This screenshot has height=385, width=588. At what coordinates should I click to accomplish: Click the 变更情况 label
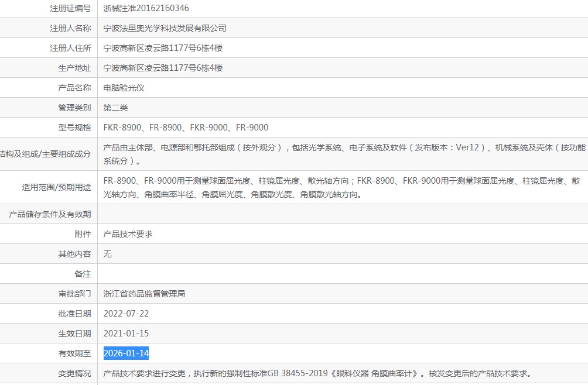click(74, 373)
